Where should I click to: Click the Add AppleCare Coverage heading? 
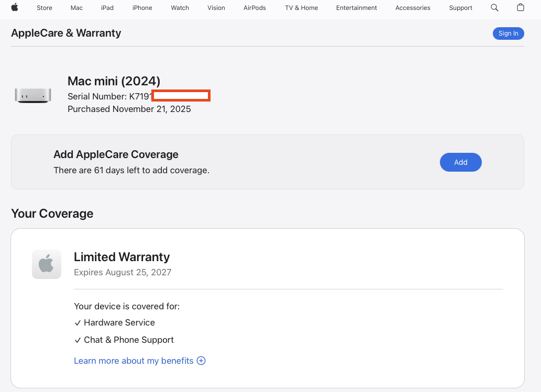(x=116, y=154)
